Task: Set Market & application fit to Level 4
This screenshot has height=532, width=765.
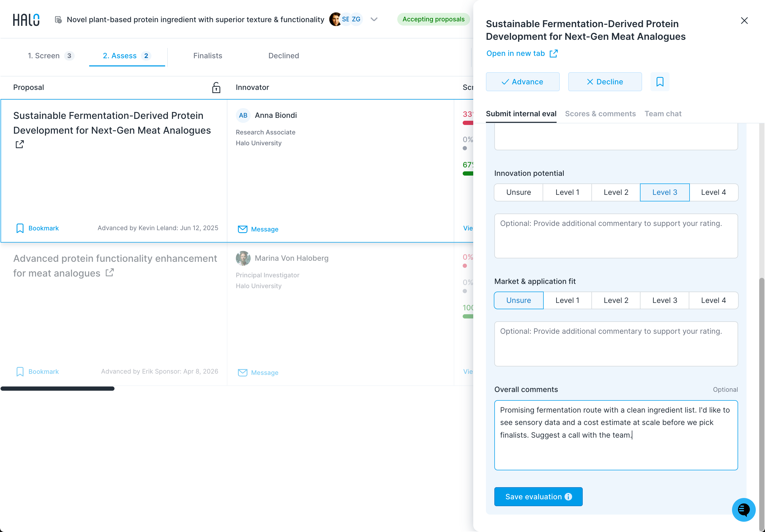Action: pos(713,300)
